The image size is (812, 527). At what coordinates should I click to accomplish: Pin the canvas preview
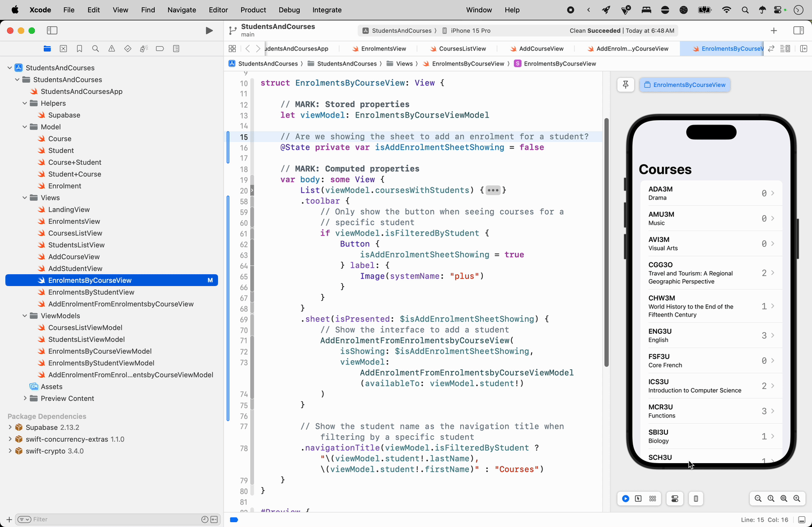[626, 85]
